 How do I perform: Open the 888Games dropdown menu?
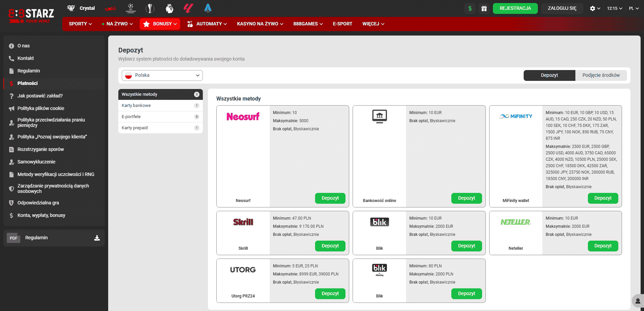pyautogui.click(x=308, y=24)
